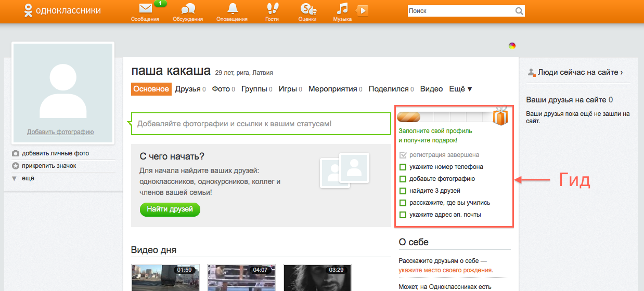This screenshot has width=644, height=291.
Task: Click the Добавить фотографию link
Action: [60, 132]
